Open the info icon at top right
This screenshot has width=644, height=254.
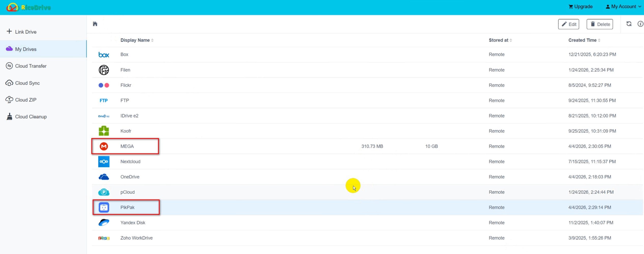tap(640, 24)
